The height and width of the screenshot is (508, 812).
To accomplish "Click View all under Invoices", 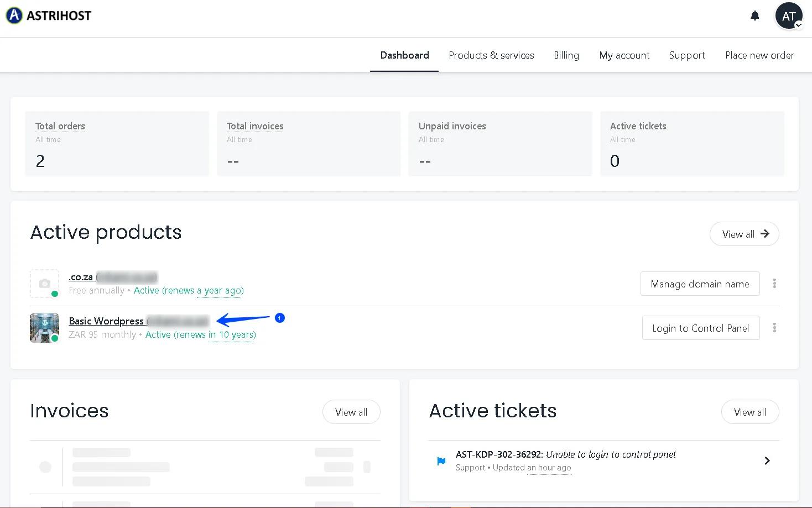I will [351, 411].
